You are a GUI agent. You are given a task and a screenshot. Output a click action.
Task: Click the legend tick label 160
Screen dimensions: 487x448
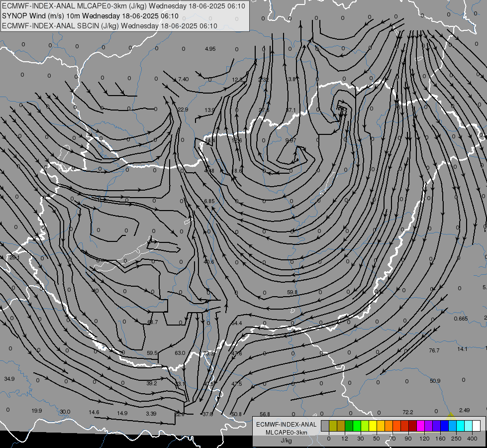tap(440, 439)
